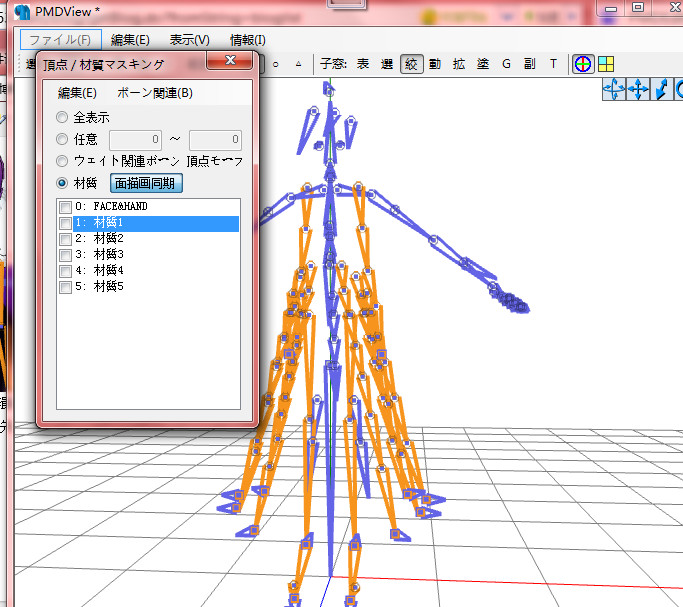Click the four-arrow move view icon

(x=638, y=90)
